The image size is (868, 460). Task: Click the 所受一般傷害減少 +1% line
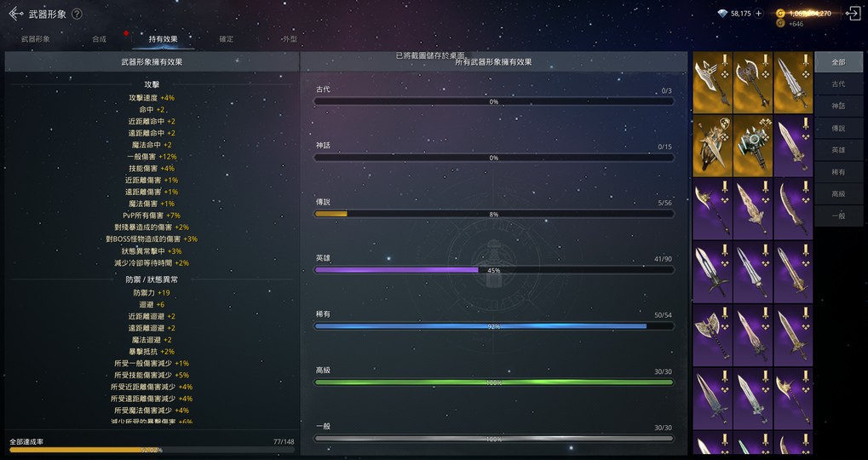coord(152,363)
